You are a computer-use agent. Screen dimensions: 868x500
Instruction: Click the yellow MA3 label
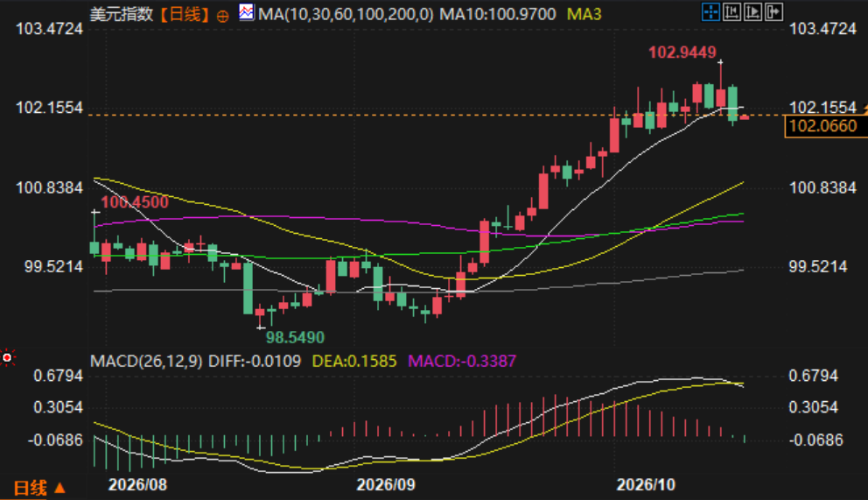584,14
